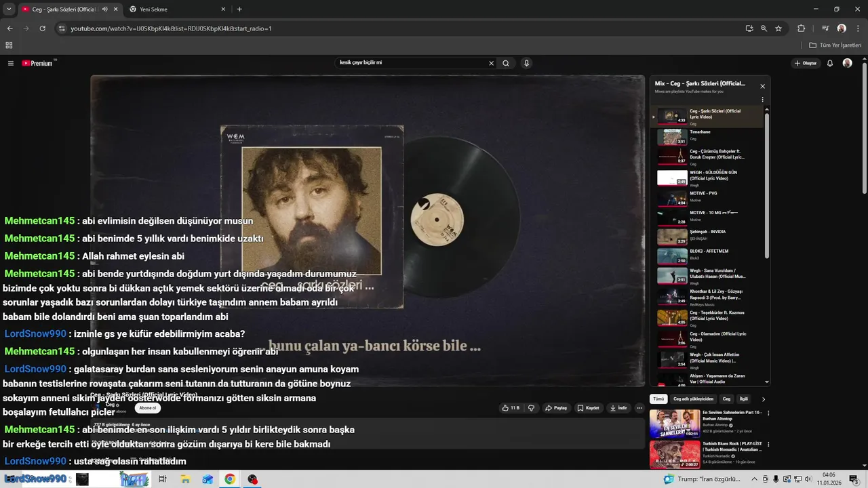Open more actions ellipsis beside İndir
The image size is (868, 488).
639,408
